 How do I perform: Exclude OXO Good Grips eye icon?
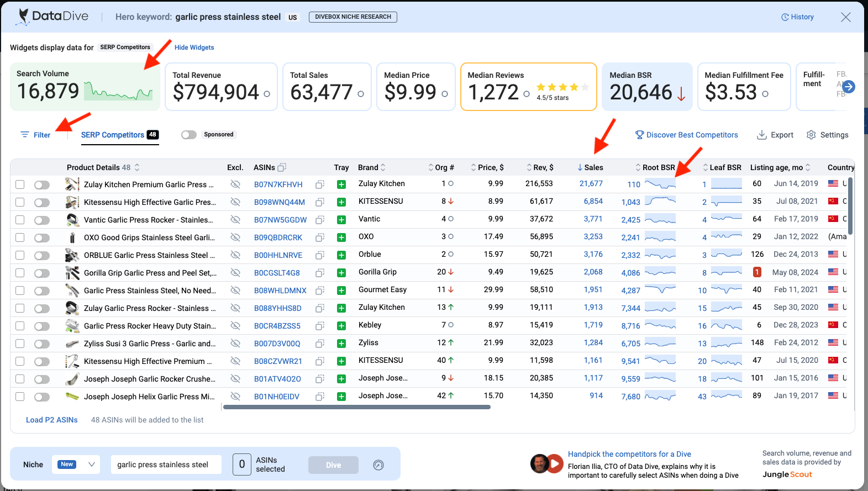(235, 237)
